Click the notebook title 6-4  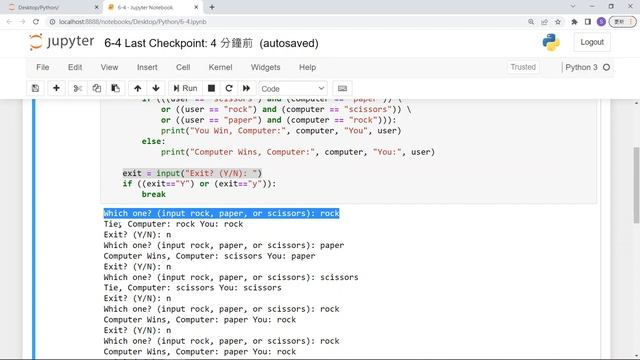113,43
